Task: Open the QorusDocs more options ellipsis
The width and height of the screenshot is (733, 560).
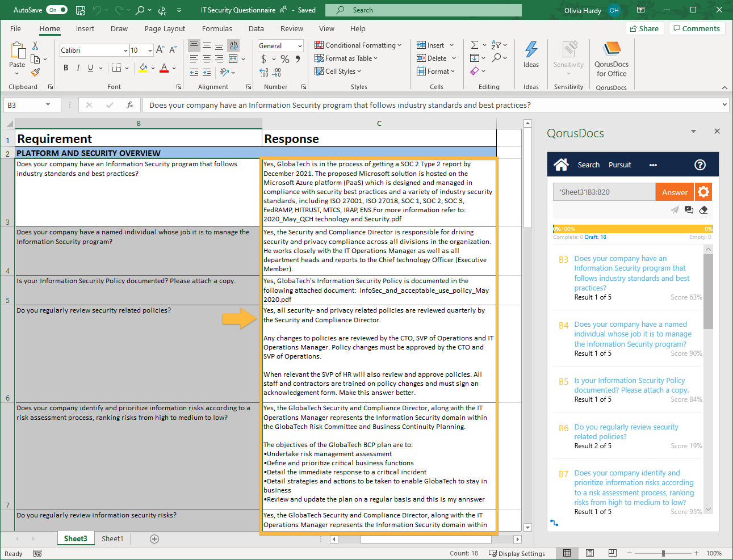Action: (653, 165)
